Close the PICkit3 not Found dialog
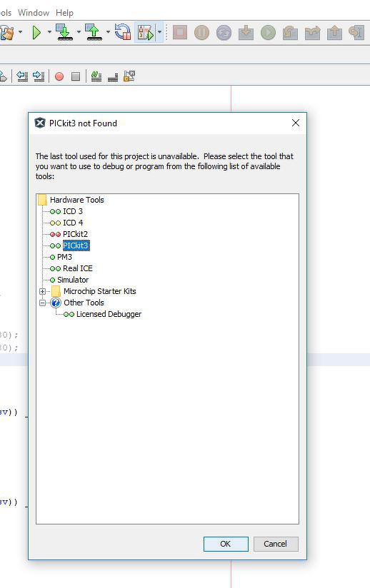The height and width of the screenshot is (588, 370). click(x=296, y=123)
